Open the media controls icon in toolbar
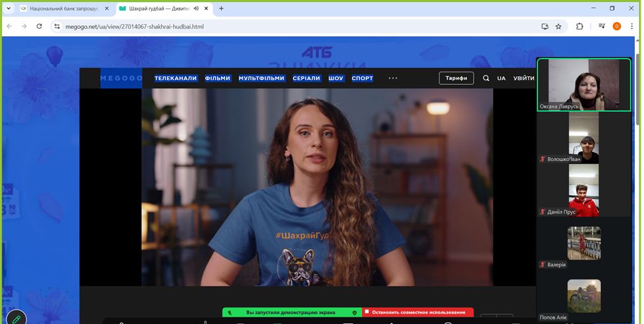Viewport: 644px width, 324px height. click(601, 26)
